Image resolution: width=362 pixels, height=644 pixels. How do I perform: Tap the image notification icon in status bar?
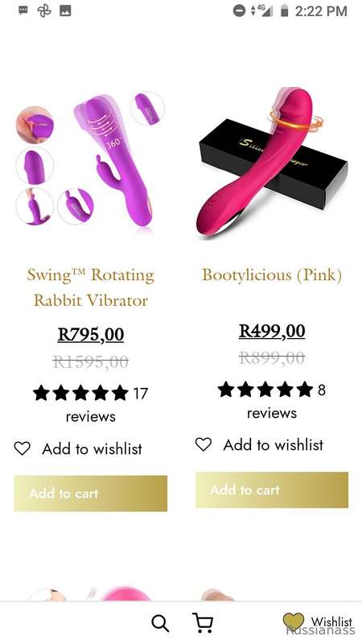click(x=65, y=10)
